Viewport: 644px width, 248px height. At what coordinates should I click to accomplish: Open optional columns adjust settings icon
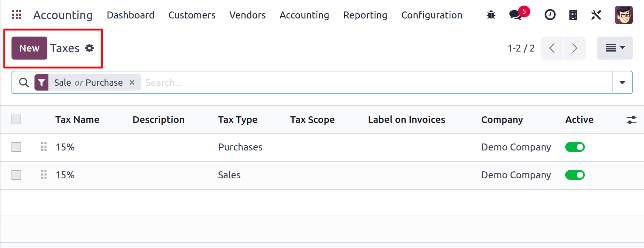[x=631, y=120]
